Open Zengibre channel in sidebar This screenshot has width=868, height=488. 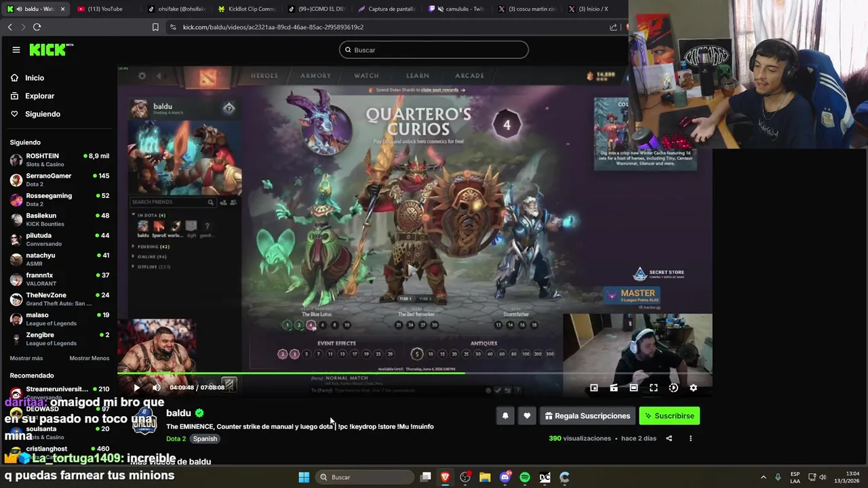(60, 339)
